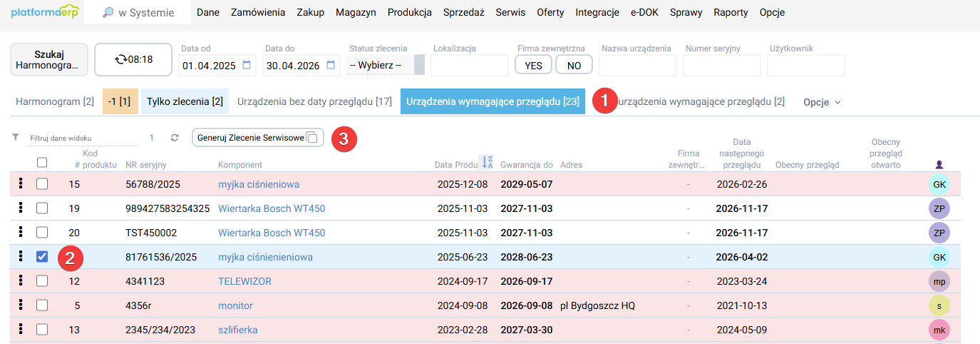The height and width of the screenshot is (344, 980).
Task: Open row menu for 81761536/2025
Action: coord(20,256)
